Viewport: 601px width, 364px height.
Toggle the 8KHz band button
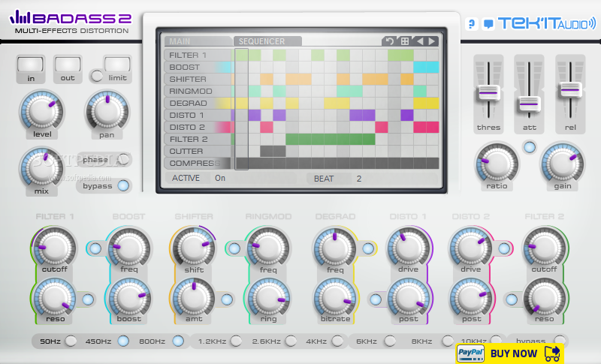[447, 341]
